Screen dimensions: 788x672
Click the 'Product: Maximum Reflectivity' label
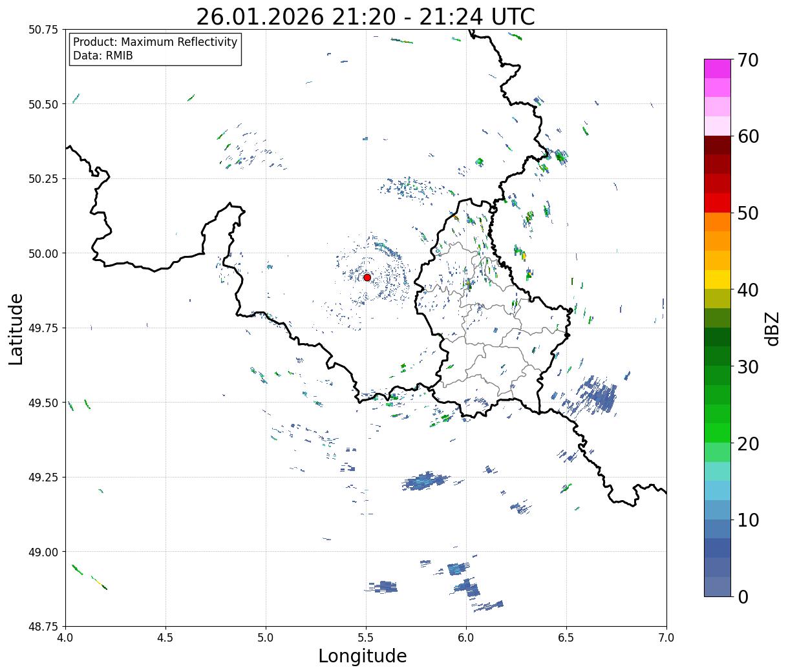[155, 42]
